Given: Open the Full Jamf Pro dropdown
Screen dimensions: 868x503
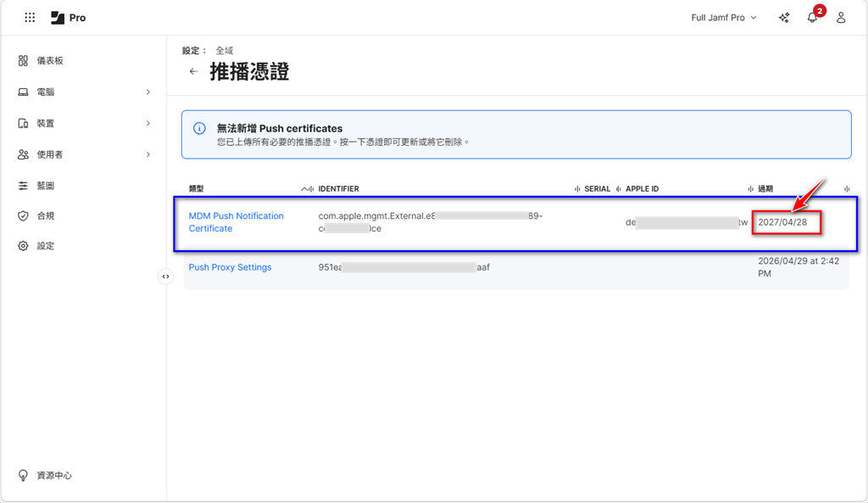Looking at the screenshot, I should (x=724, y=18).
